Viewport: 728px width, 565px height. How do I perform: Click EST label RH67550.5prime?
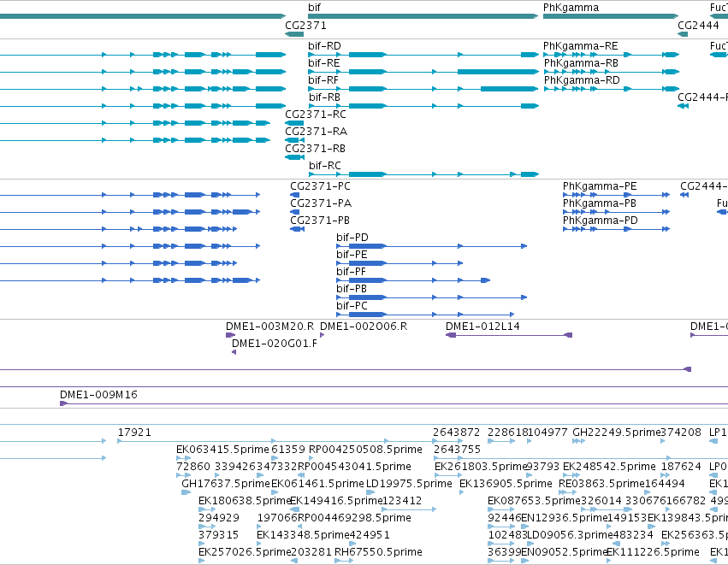[x=378, y=552]
